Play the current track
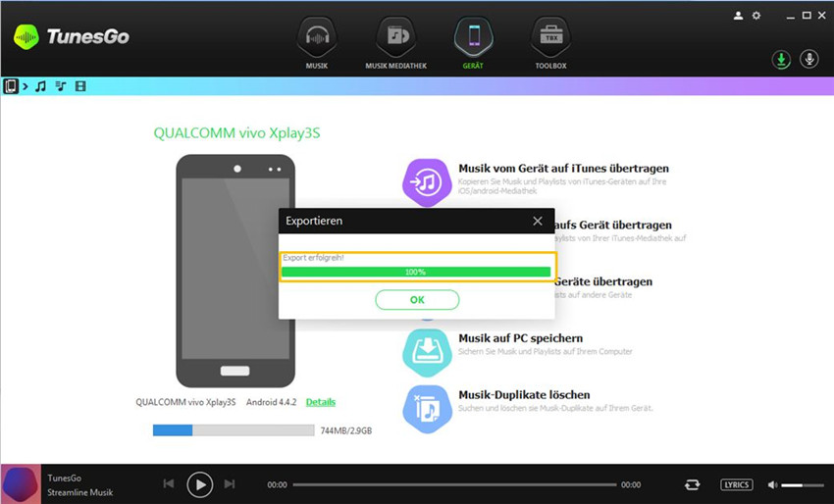834x504 pixels. click(200, 484)
